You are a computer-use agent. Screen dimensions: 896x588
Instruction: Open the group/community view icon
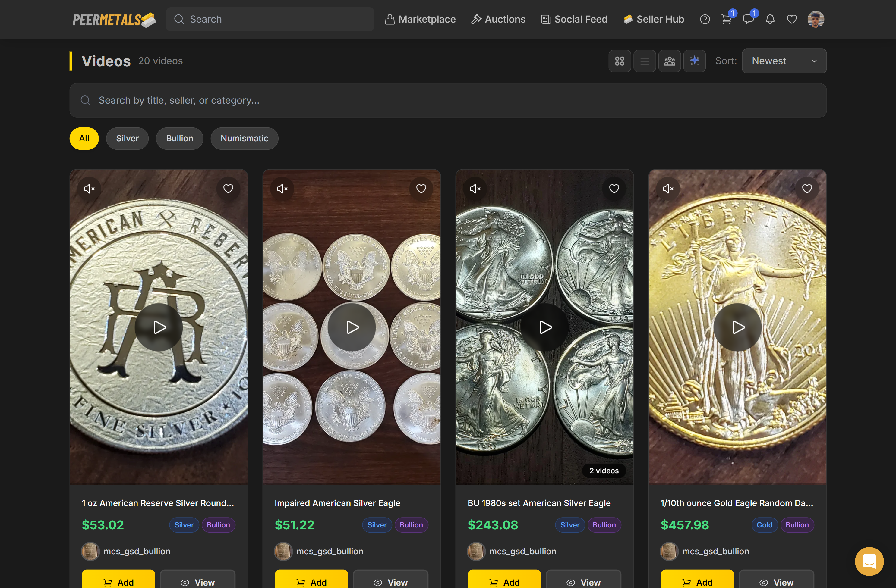point(669,61)
